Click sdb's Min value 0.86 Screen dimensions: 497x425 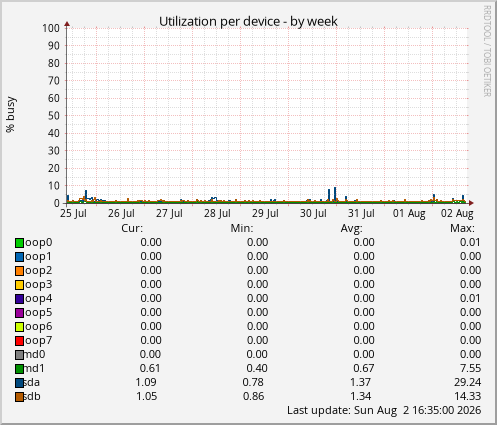[253, 396]
